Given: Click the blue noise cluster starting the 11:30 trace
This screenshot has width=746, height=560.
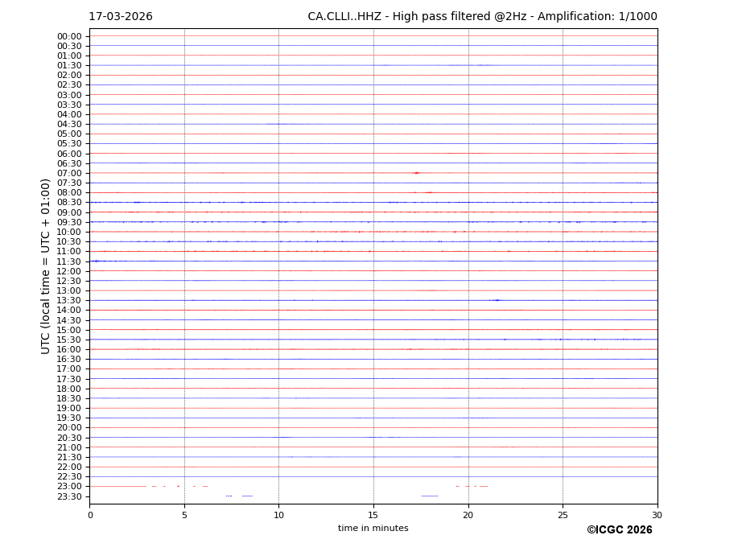Looking at the screenshot, I should click(97, 261).
